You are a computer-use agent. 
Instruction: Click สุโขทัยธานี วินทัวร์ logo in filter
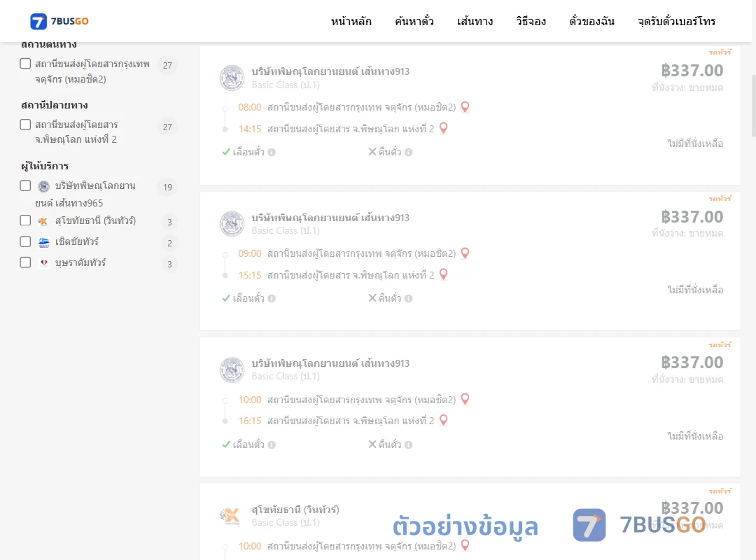[x=44, y=221]
